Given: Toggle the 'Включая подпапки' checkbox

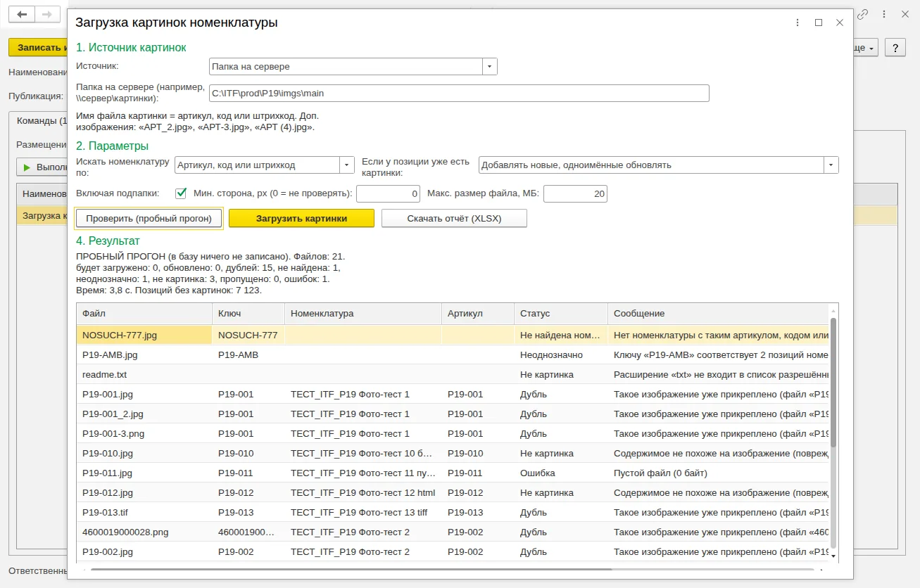Looking at the screenshot, I should (181, 193).
